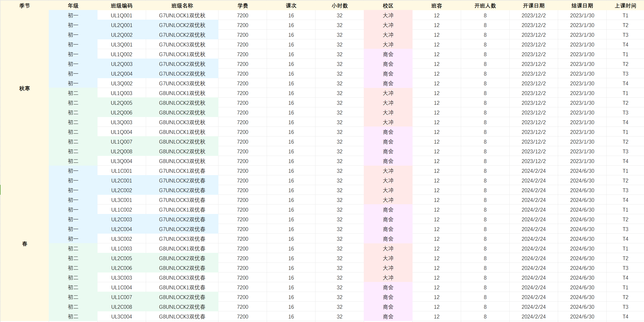The height and width of the screenshot is (322, 644).
Task: Select class code cell UL3Q001
Action: coord(121,45)
